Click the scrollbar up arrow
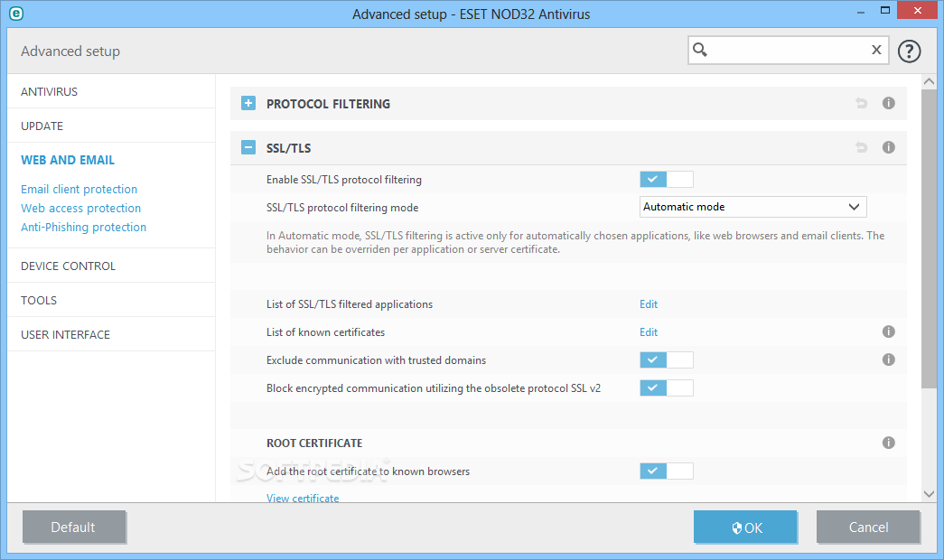 929,81
